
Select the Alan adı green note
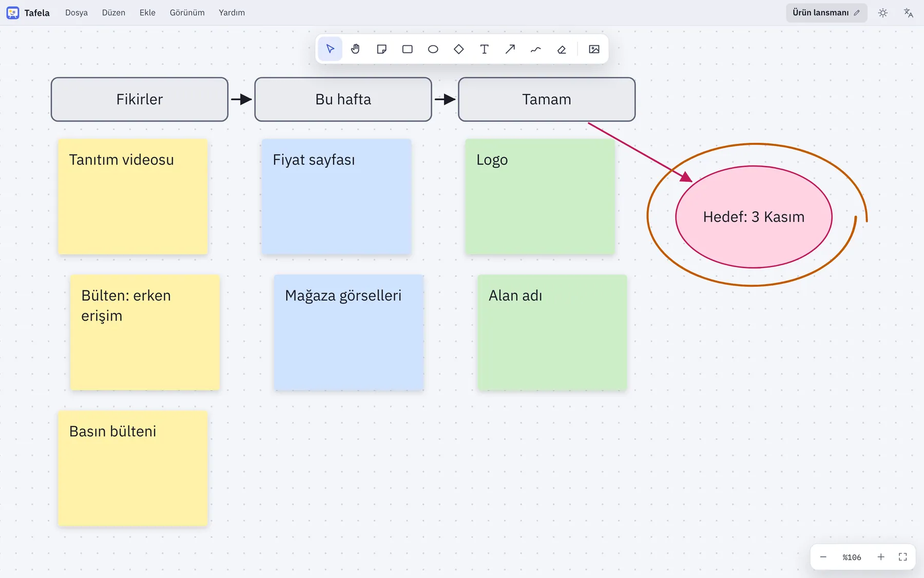[552, 332]
